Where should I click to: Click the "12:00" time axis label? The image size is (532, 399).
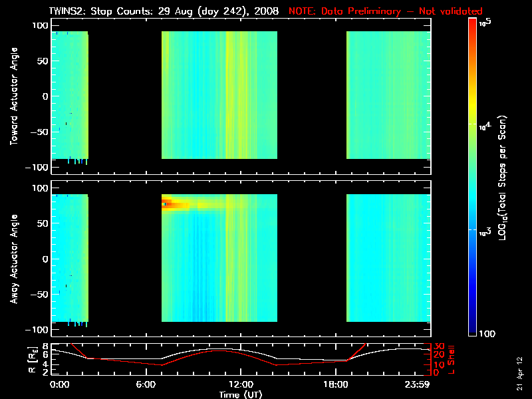click(x=241, y=385)
